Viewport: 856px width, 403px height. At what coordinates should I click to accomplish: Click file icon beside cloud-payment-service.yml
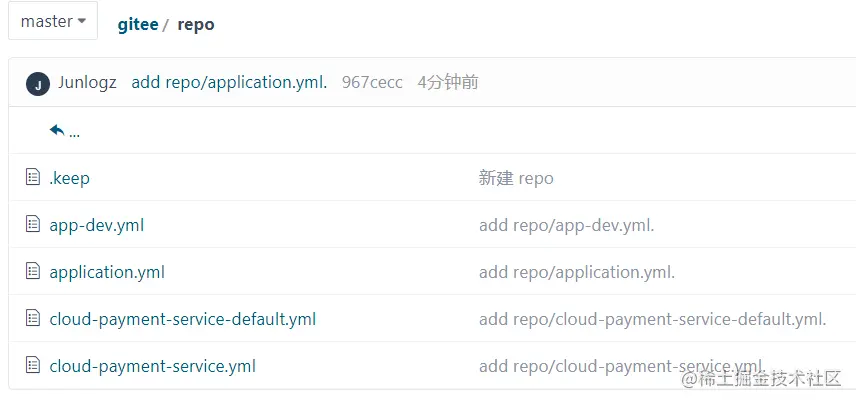tap(33, 365)
